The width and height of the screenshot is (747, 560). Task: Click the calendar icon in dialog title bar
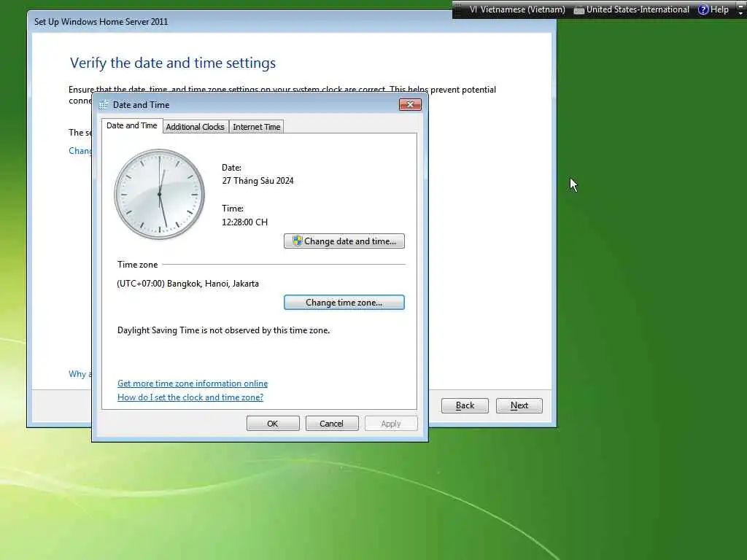[104, 105]
